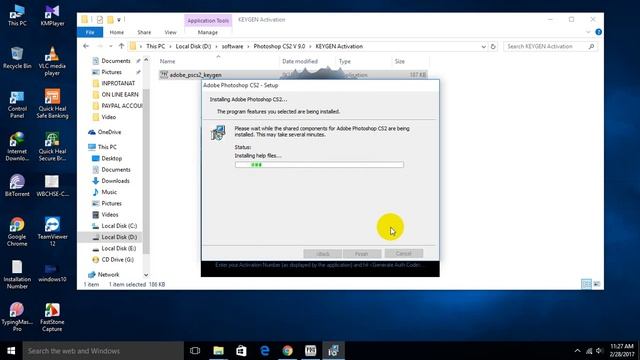Open Windows Store taskbar icon
The image size is (640, 360).
[241, 351]
